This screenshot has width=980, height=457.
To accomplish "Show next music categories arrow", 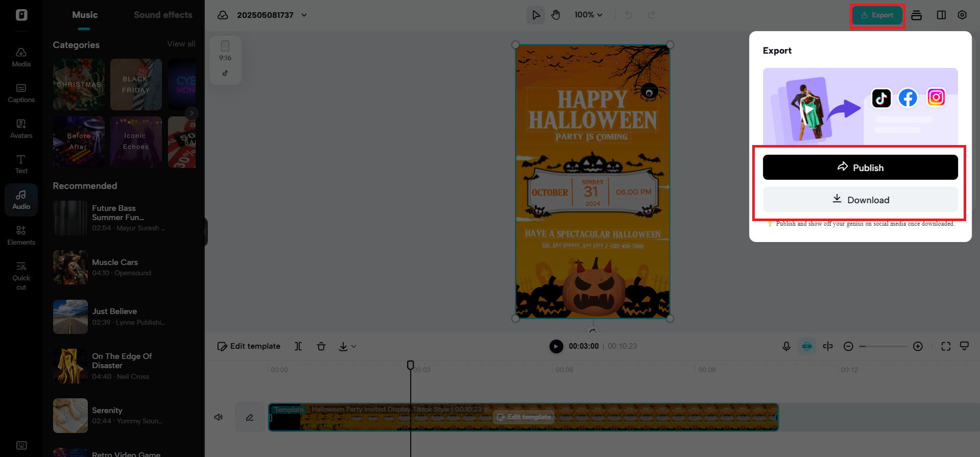I will pos(192,113).
